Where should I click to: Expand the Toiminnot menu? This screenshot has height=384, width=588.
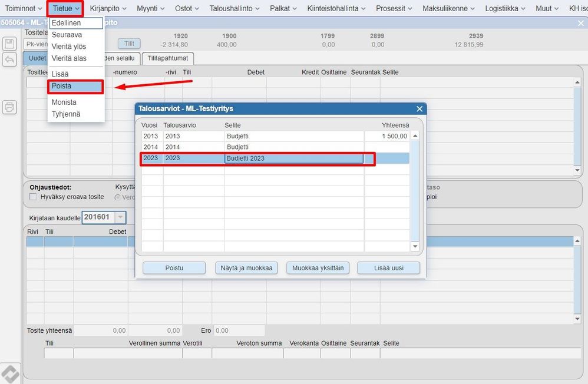point(23,8)
